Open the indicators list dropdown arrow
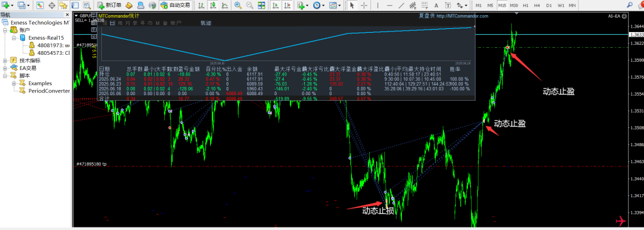The width and height of the screenshot is (644, 230). click(x=308, y=6)
